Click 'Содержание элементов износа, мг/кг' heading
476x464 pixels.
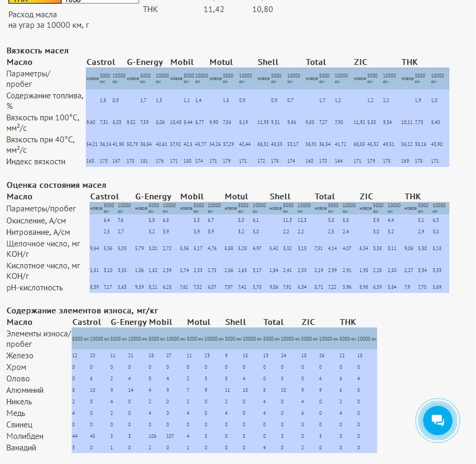(x=82, y=311)
